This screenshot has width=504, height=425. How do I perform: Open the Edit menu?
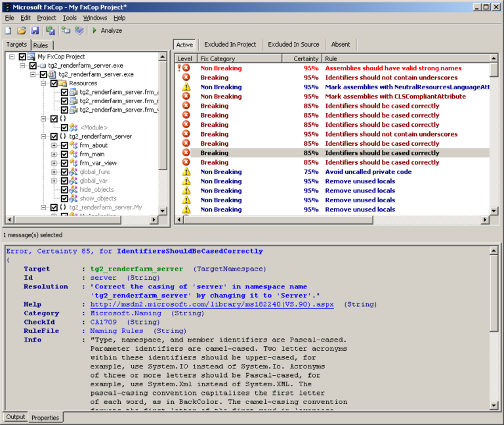click(x=26, y=18)
